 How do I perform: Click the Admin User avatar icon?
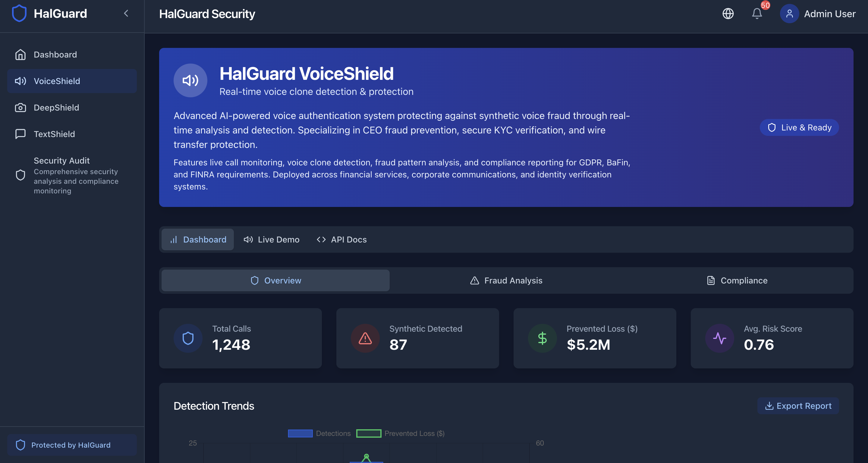tap(789, 14)
